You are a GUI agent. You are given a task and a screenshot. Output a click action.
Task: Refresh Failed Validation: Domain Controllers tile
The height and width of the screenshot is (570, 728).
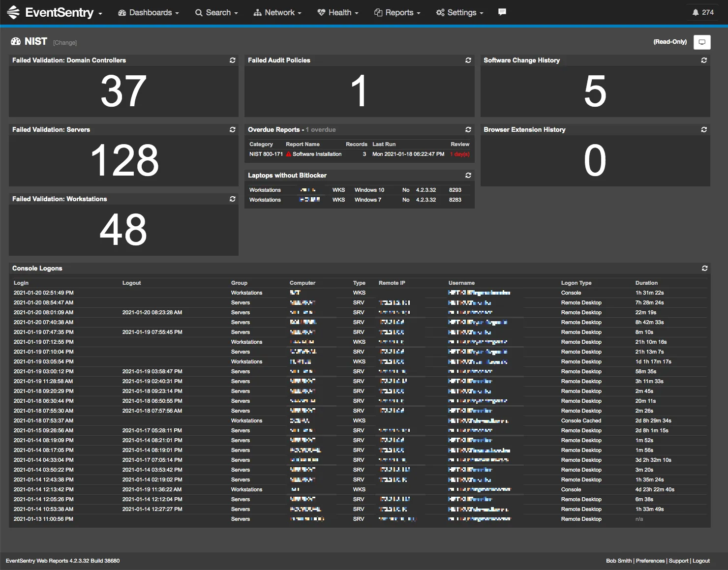[x=233, y=60]
